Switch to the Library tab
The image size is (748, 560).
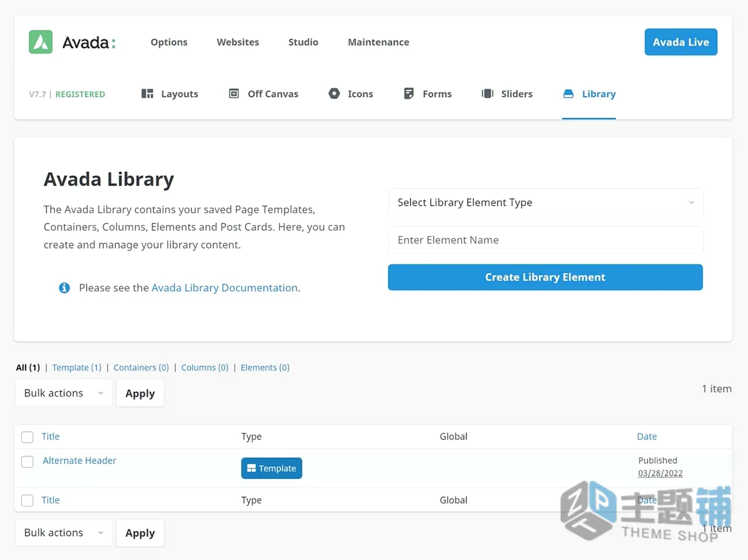tap(589, 94)
